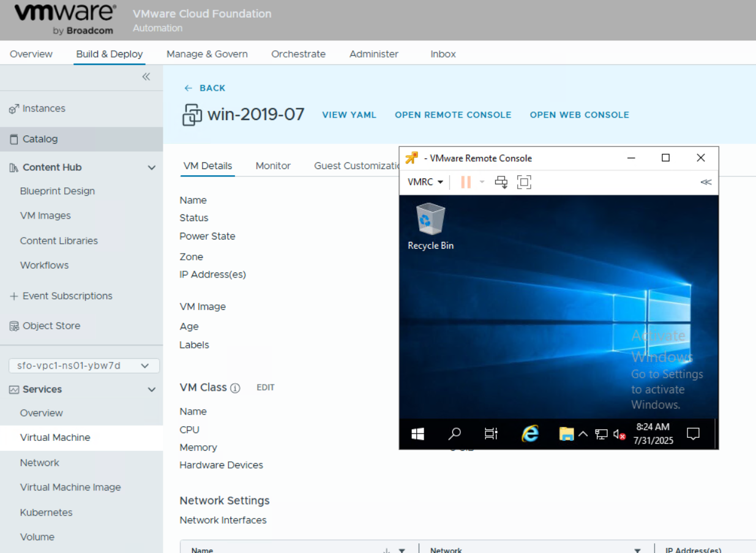
Task: Enter full screen mode in VMRC
Action: point(524,182)
